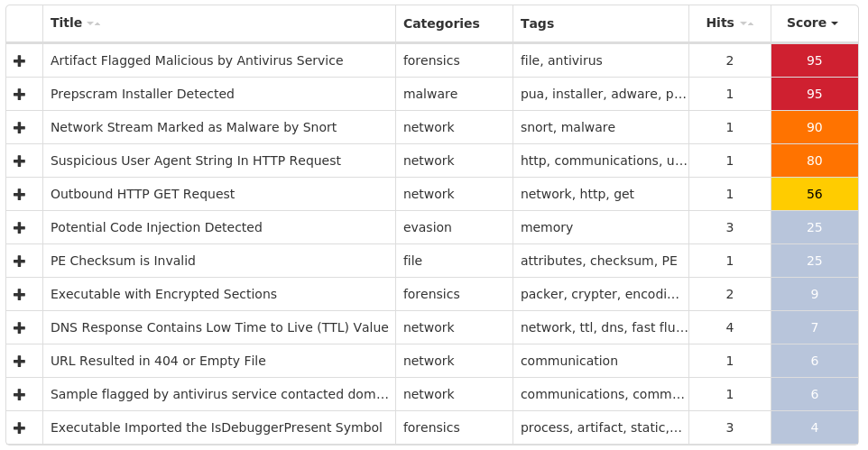Viewport: 868px width, 450px height.
Task: Open plus icon for Suspicious User Agent String
Action: (x=19, y=161)
